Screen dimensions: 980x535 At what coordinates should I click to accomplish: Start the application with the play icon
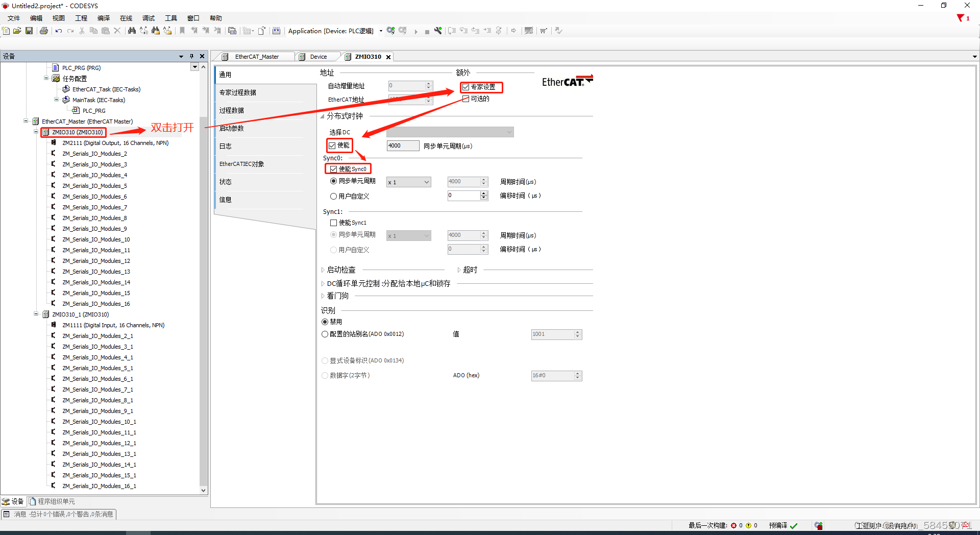click(x=416, y=31)
